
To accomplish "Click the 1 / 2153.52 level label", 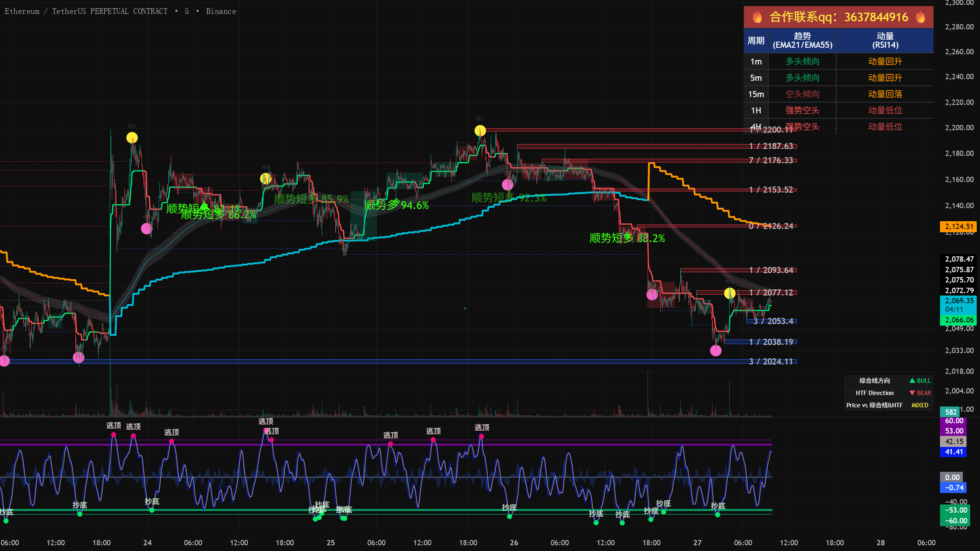I will click(771, 189).
